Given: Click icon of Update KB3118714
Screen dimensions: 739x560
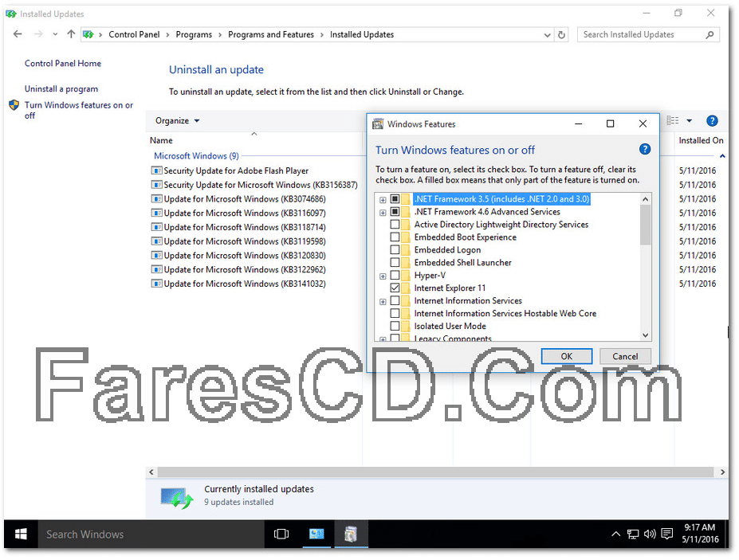Looking at the screenshot, I should coord(156,227).
